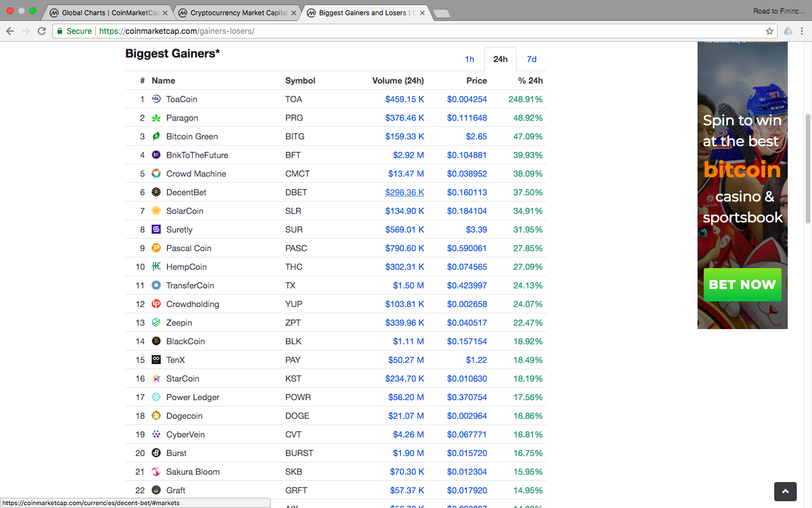
Task: Open the Paragon currency link
Action: (182, 118)
